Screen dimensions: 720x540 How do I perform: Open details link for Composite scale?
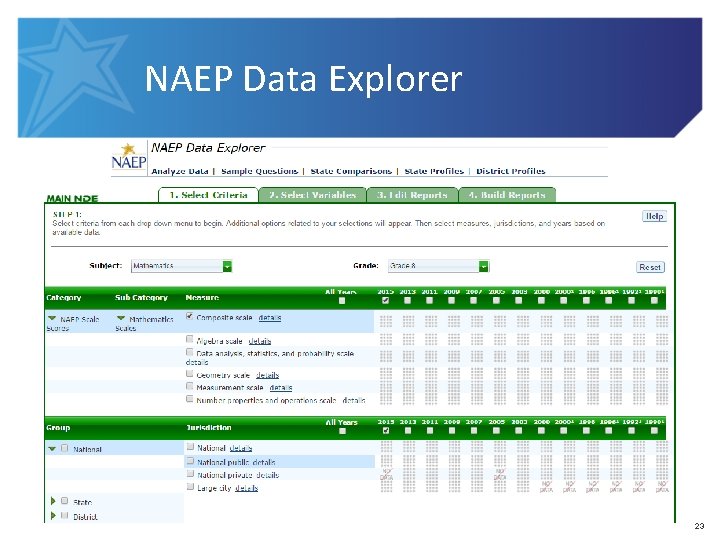(270, 318)
